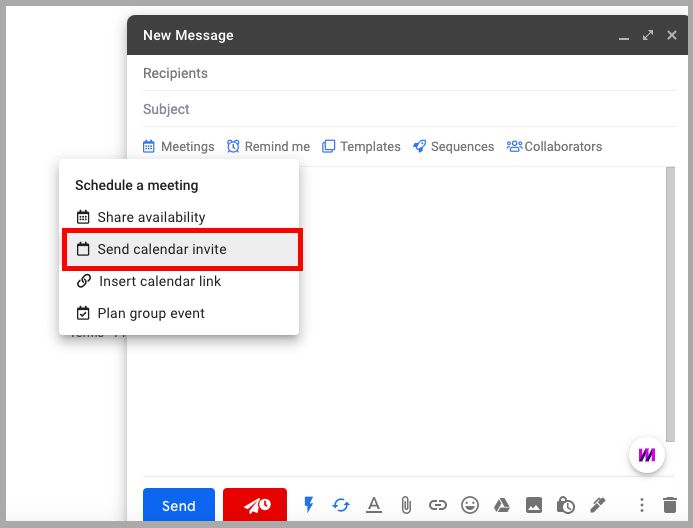Image resolution: width=693 pixels, height=528 pixels.
Task: Click the purple M floating badge
Action: pos(647,455)
